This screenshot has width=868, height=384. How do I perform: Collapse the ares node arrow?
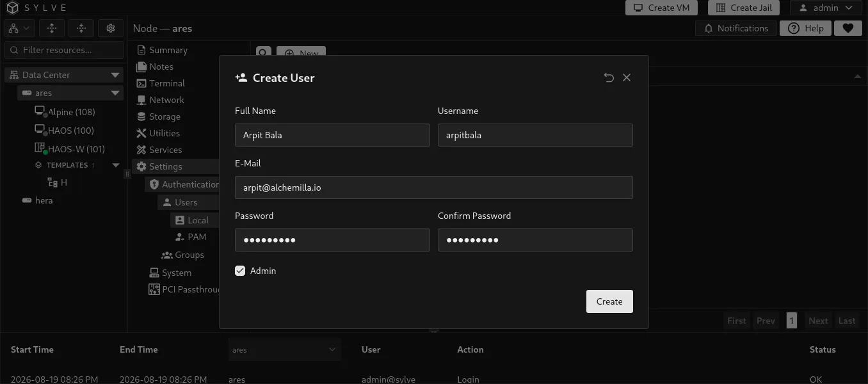pos(115,93)
